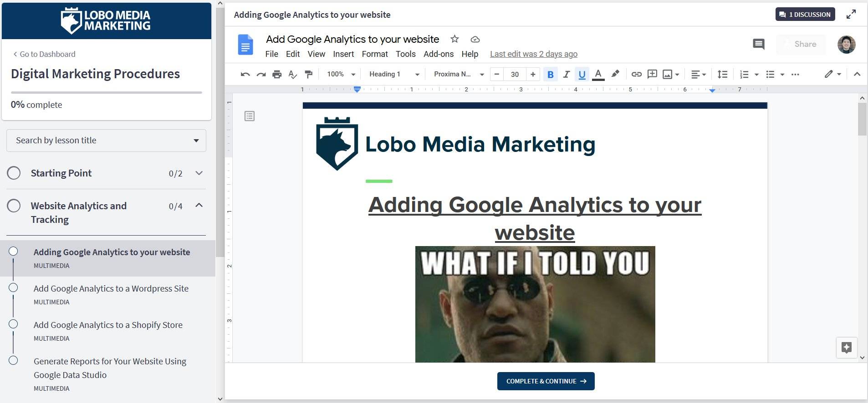Hide the menus with the collapse arrow
The image size is (868, 403).
(x=857, y=74)
